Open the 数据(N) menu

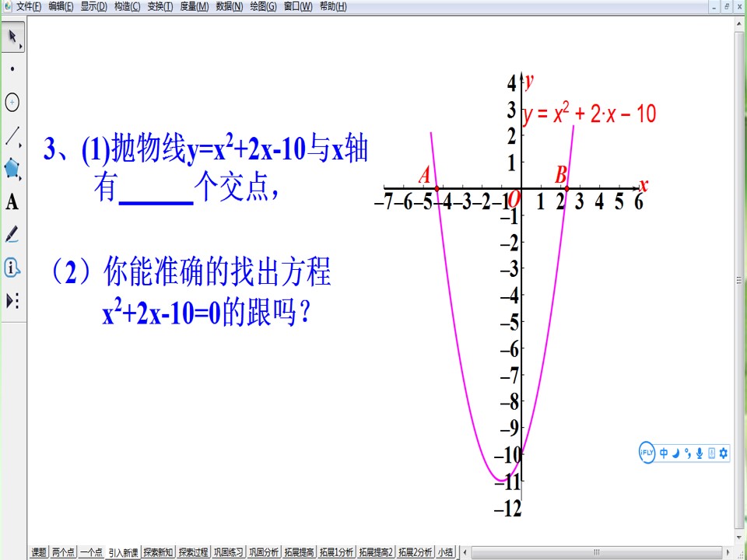(229, 7)
